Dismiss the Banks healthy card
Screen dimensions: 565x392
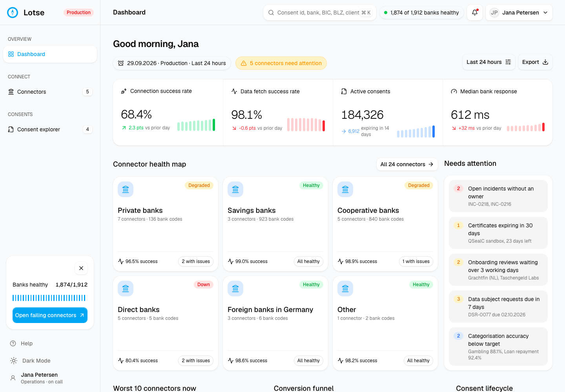[x=81, y=268]
